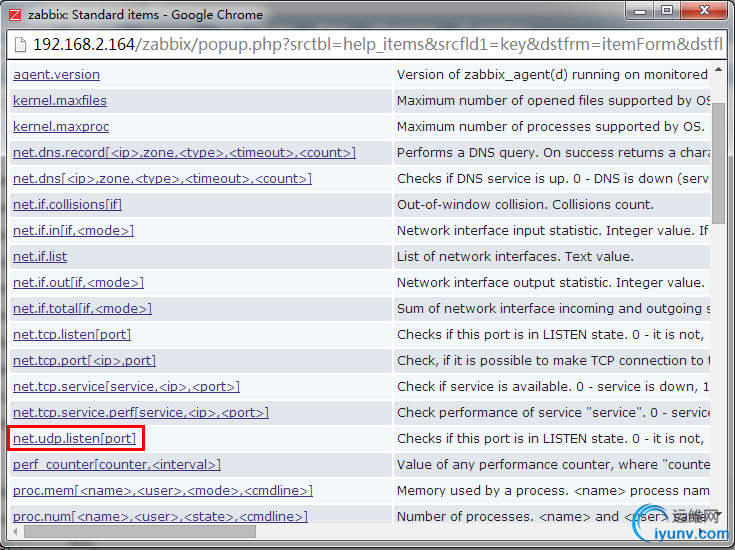Pick the perf_counter item key link
Screen dimensions: 735x550
[x=117, y=464]
